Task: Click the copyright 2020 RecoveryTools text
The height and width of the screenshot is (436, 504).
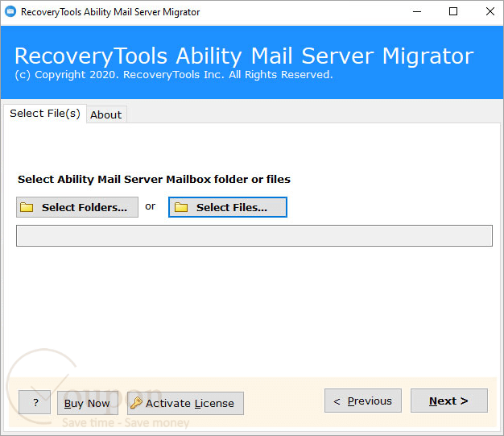Action: coord(174,75)
